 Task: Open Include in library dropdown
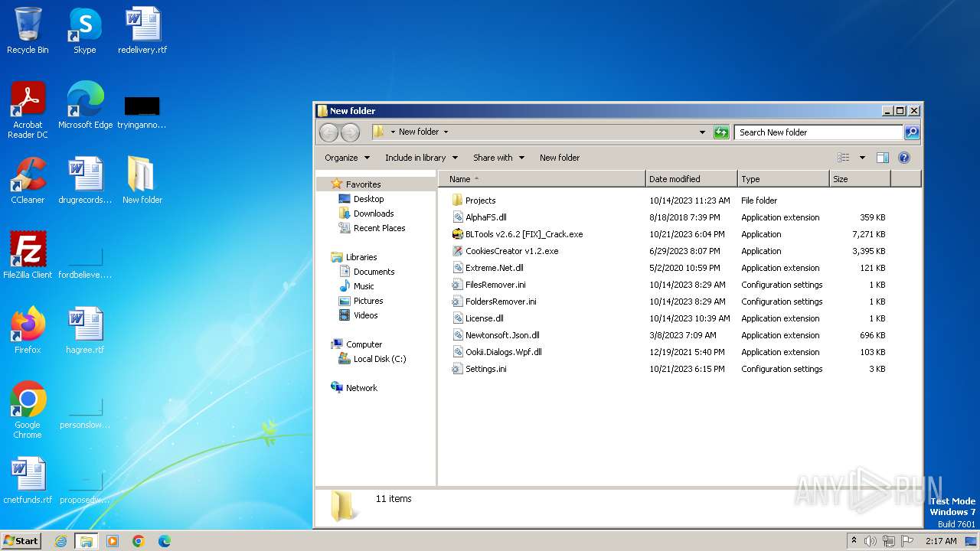[x=421, y=158]
